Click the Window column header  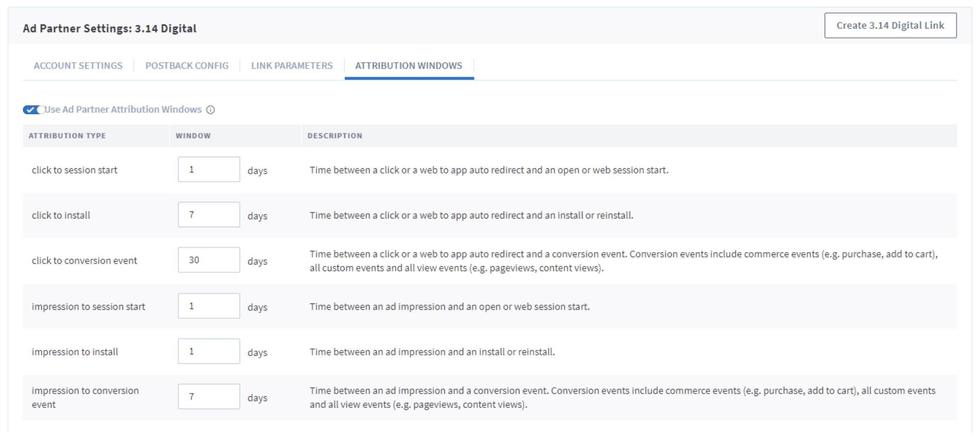pos(193,136)
